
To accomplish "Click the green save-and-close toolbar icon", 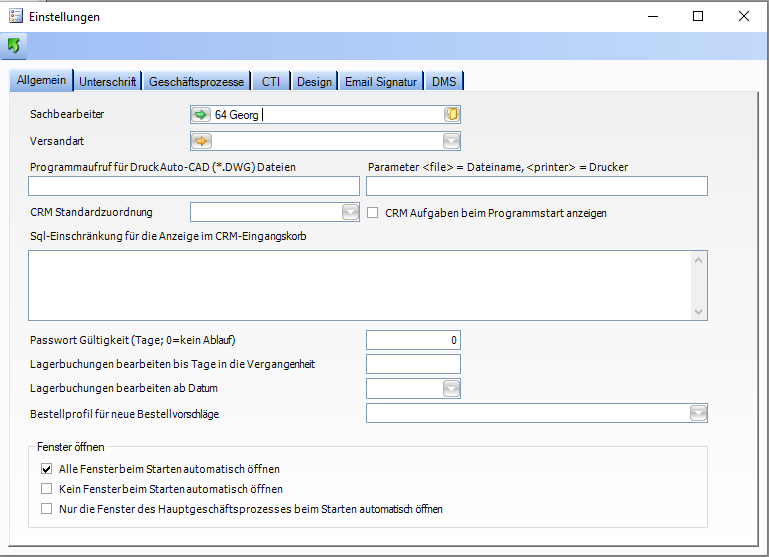I will point(14,46).
